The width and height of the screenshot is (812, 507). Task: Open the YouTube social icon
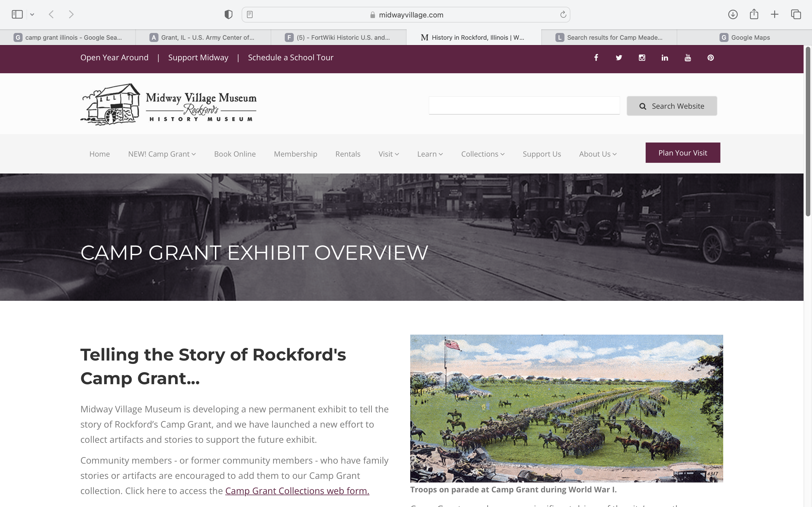coord(687,58)
